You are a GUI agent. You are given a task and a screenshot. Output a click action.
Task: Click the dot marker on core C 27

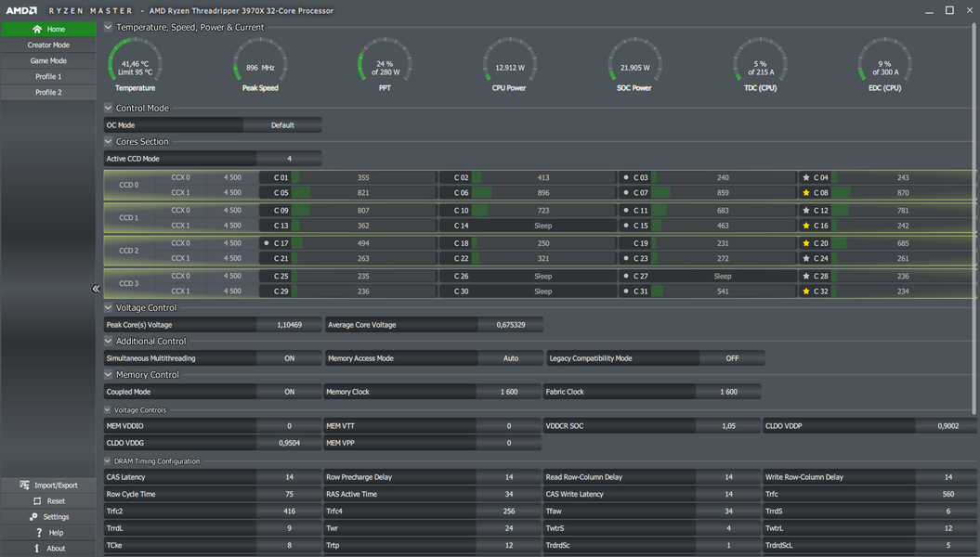click(626, 276)
